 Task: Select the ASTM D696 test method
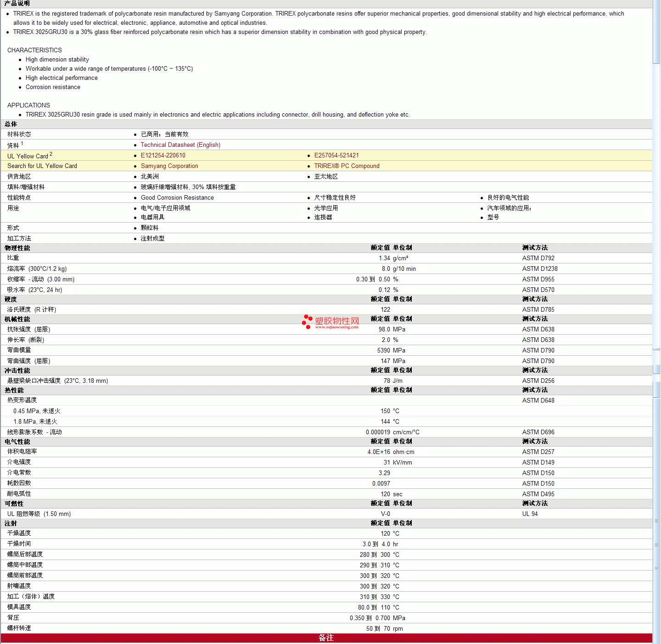pos(538,432)
